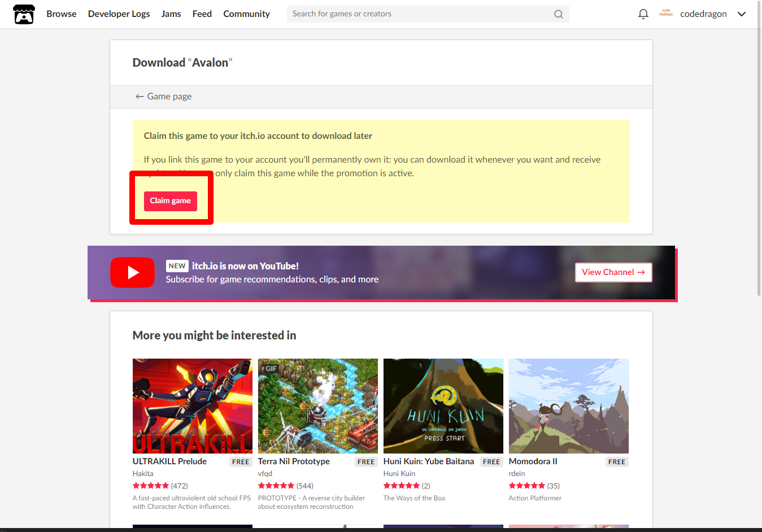Open author Hakita's page
Screen dimensions: 762x532
143,474
